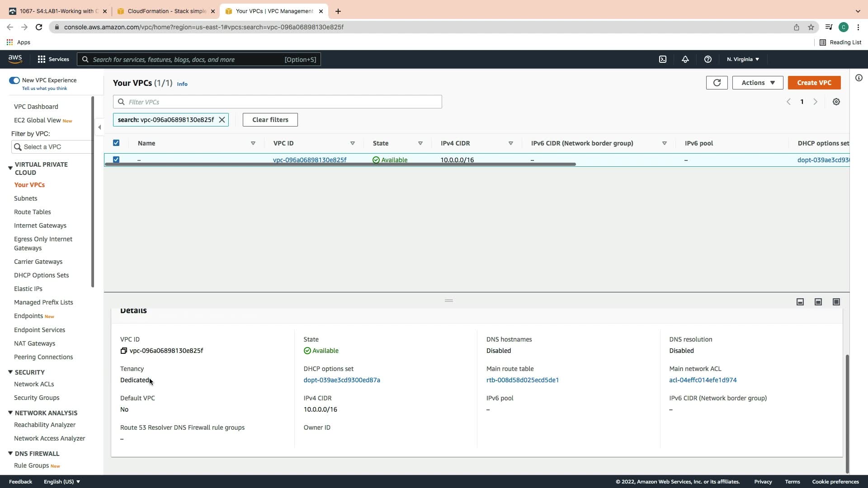The height and width of the screenshot is (488, 868).
Task: Collapse the Virtual Private Cloud section
Action: [x=10, y=168]
